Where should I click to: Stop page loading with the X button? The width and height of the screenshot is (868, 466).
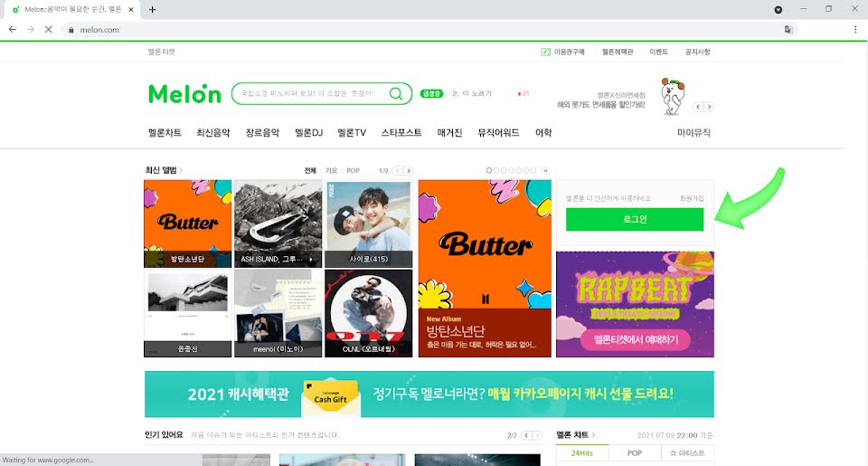(48, 29)
